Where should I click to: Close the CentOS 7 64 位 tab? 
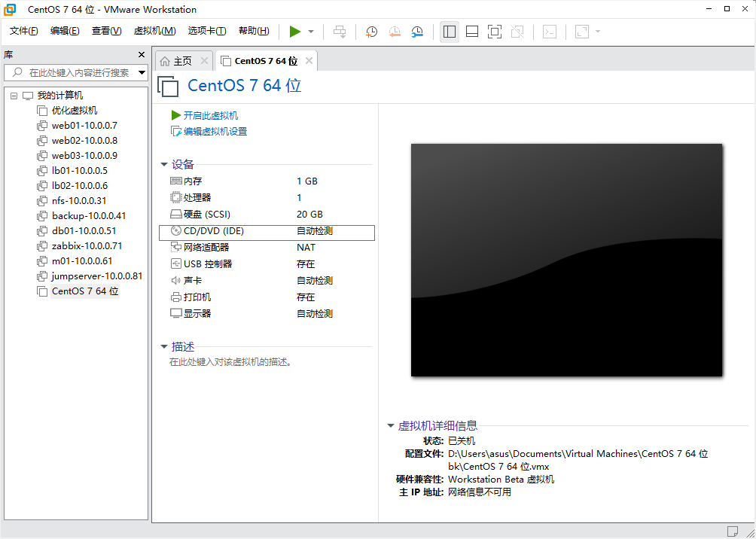[x=309, y=61]
